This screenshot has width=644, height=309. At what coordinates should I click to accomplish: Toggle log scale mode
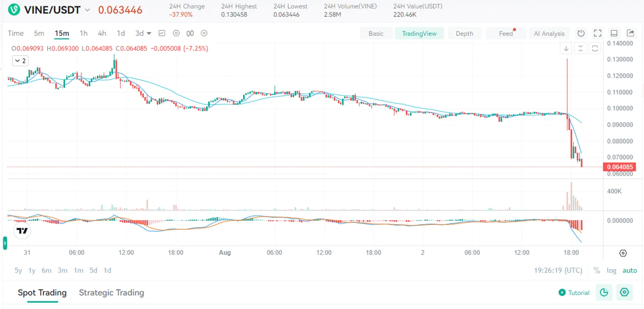click(x=611, y=270)
